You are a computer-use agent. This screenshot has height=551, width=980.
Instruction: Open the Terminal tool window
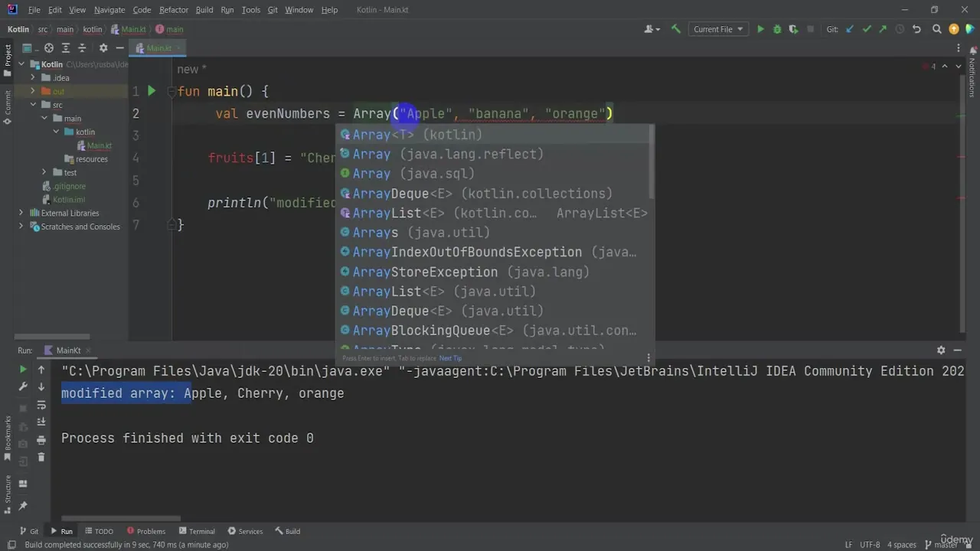[x=197, y=531]
